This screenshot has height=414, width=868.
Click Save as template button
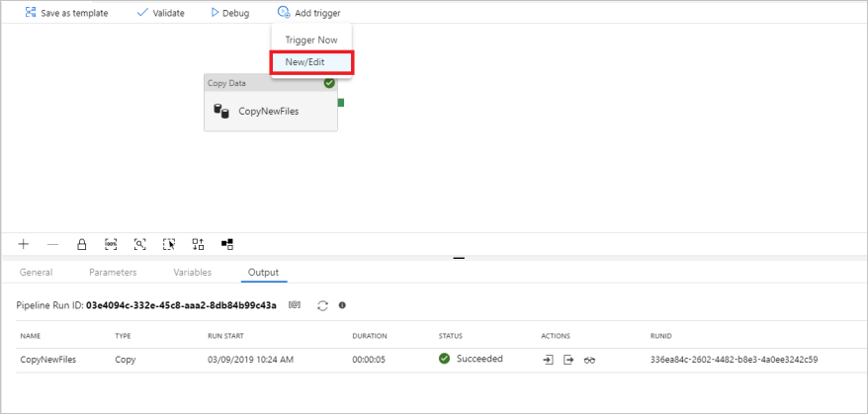point(66,13)
